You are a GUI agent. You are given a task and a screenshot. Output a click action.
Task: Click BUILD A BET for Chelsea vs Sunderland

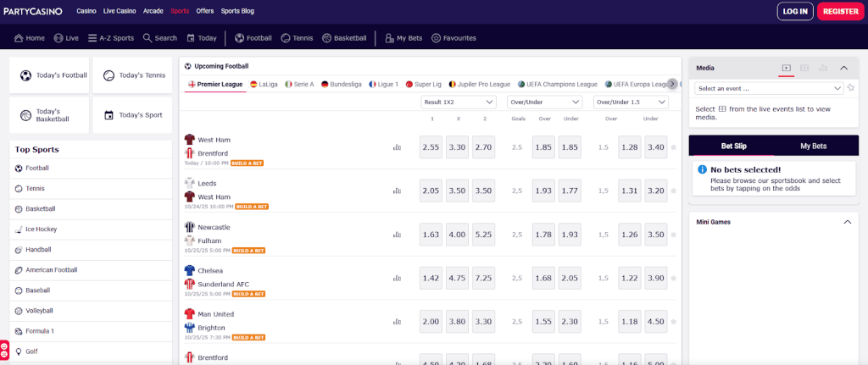248,294
